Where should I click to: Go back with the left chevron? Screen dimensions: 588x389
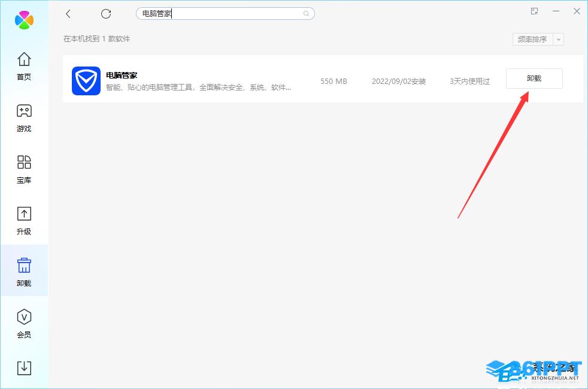[68, 14]
